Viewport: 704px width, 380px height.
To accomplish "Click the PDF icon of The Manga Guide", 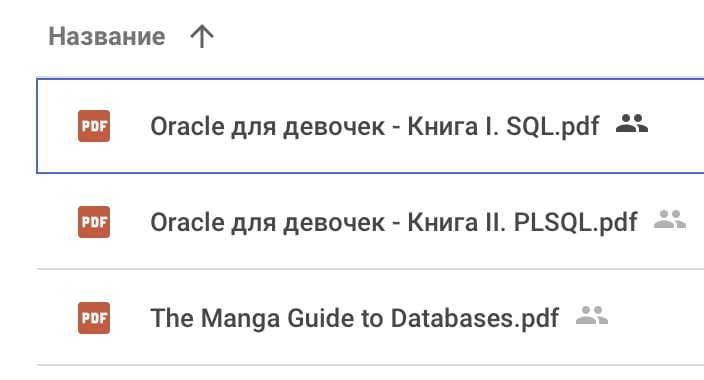I will coord(94,318).
